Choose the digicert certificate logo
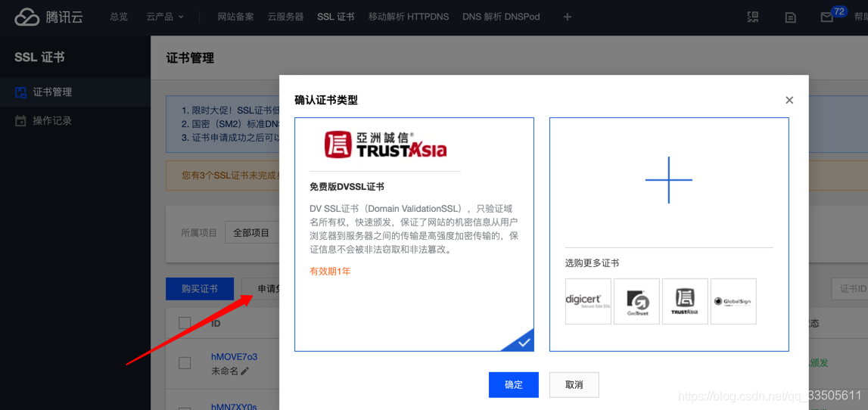The width and height of the screenshot is (868, 410). (x=588, y=301)
